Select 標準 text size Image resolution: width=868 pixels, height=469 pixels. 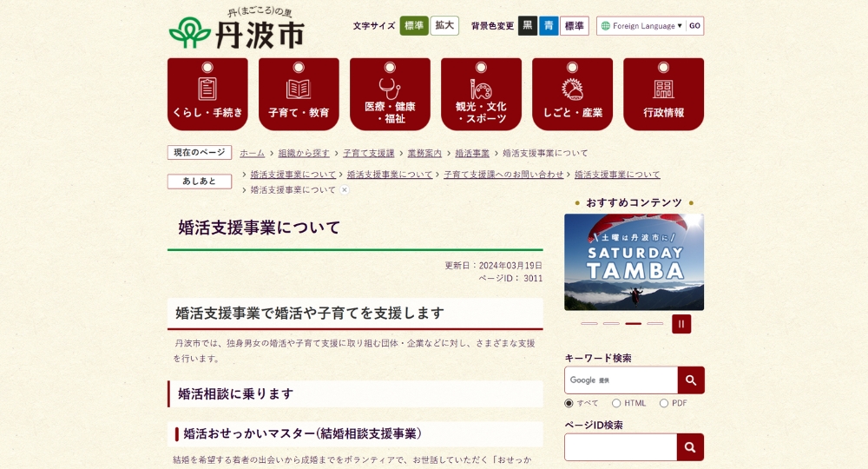414,25
